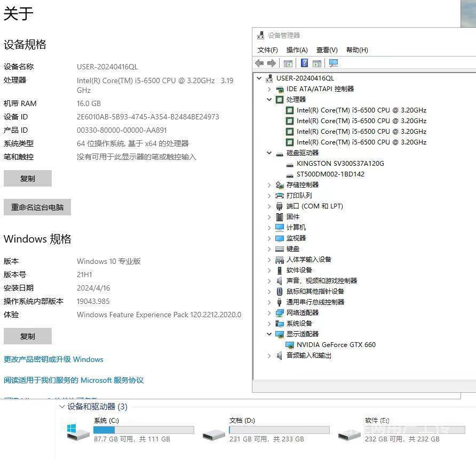Click the 重命名这台电脑 button
The image size is (476, 459).
[37, 207]
